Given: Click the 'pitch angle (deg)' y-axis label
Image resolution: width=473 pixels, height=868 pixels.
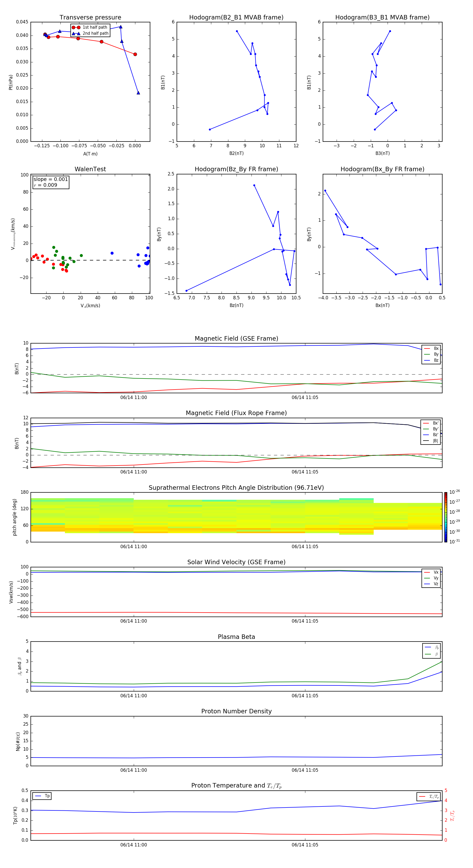Looking at the screenshot, I should (x=14, y=517).
